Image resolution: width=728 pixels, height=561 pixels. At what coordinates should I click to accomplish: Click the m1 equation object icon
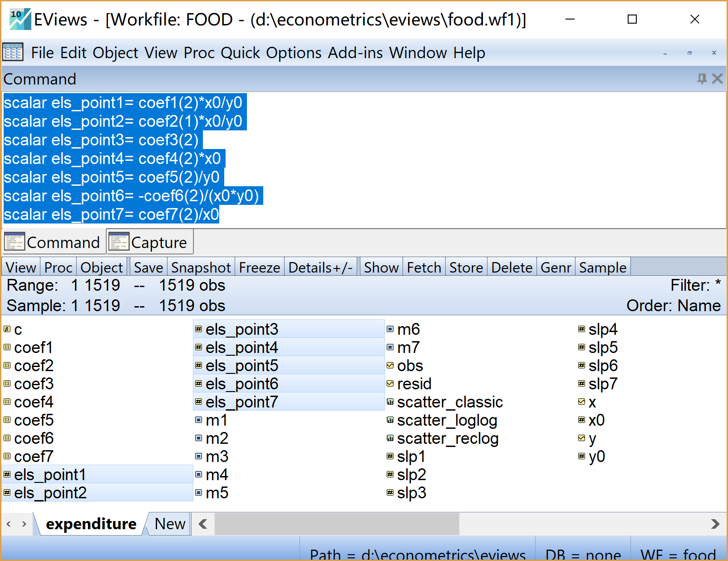pyautogui.click(x=198, y=420)
